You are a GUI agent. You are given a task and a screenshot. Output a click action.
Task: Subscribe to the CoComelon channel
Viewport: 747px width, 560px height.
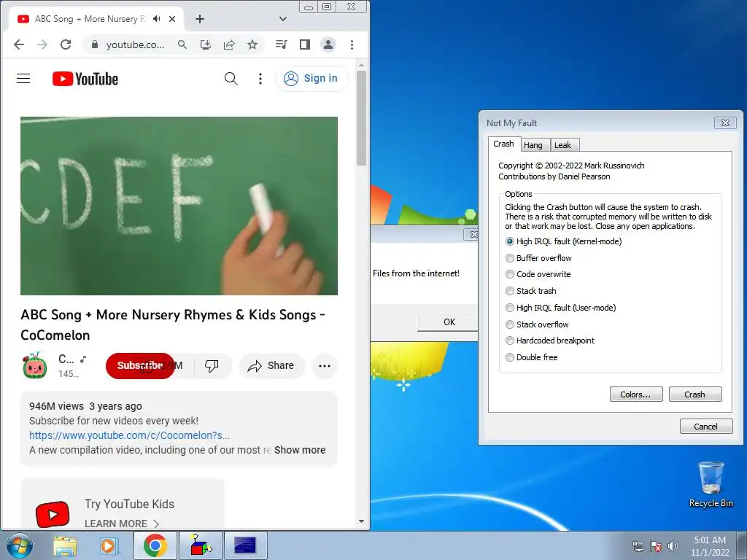pyautogui.click(x=140, y=366)
